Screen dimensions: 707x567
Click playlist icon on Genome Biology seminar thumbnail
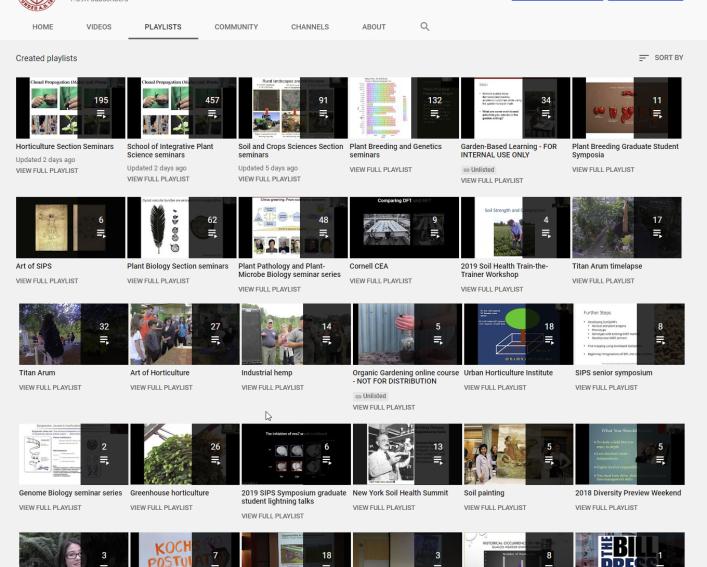coord(104,460)
